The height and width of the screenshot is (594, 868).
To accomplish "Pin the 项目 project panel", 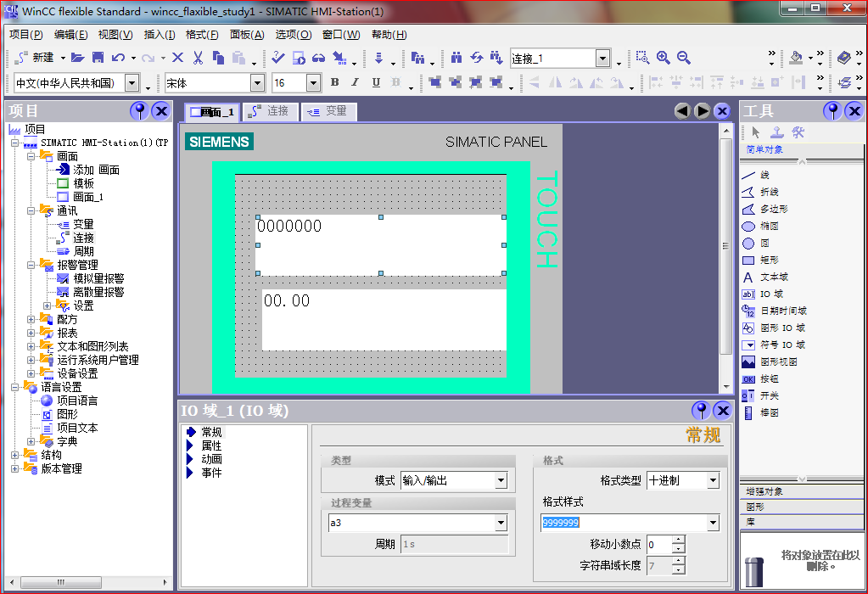I will 139,111.
